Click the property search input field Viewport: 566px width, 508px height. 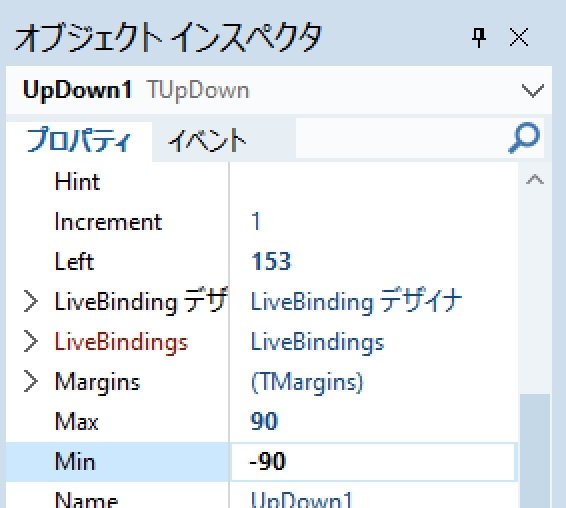[x=401, y=138]
